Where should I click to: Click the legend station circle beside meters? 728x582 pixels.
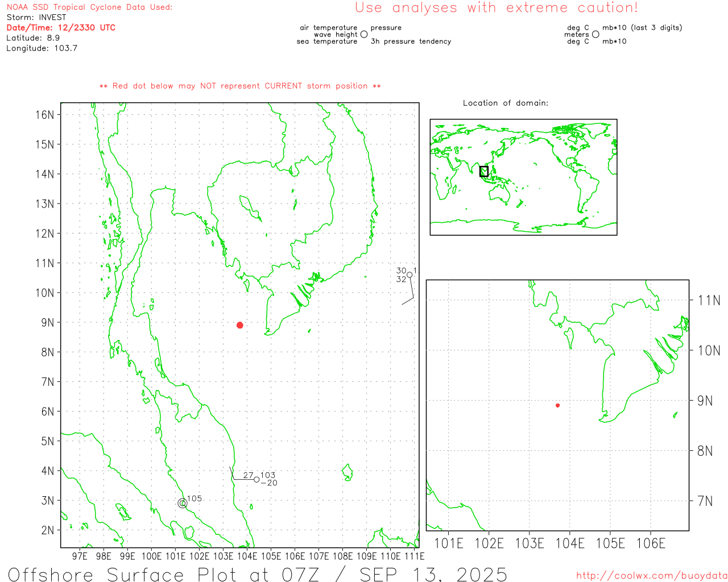595,34
